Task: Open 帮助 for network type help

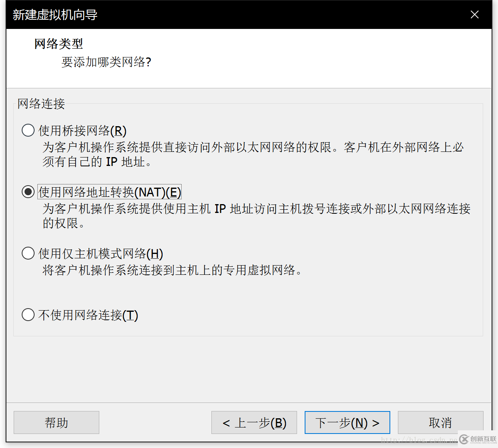Action: tap(56, 422)
